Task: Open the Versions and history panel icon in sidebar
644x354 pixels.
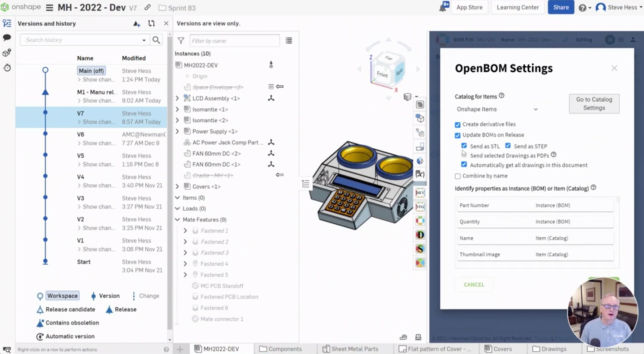Action: point(7,23)
